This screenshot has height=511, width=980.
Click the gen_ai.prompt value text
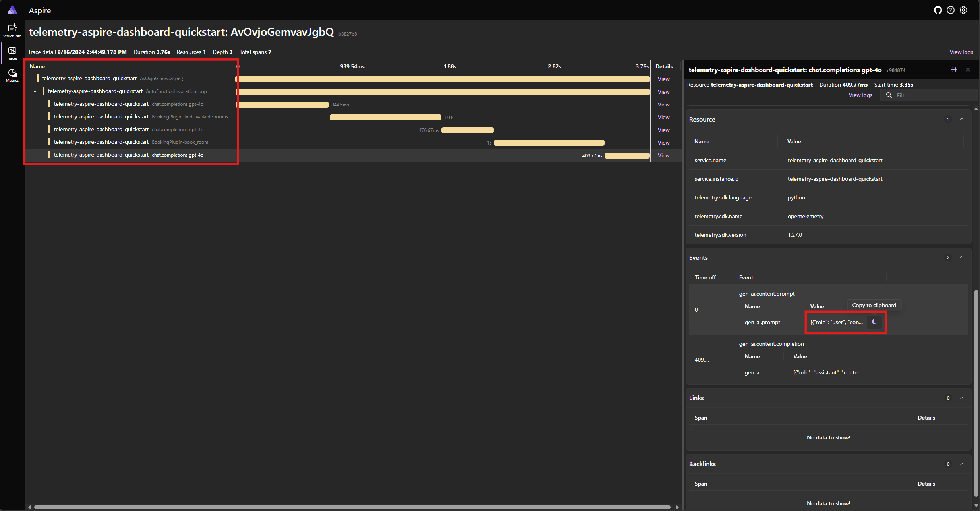click(x=837, y=322)
